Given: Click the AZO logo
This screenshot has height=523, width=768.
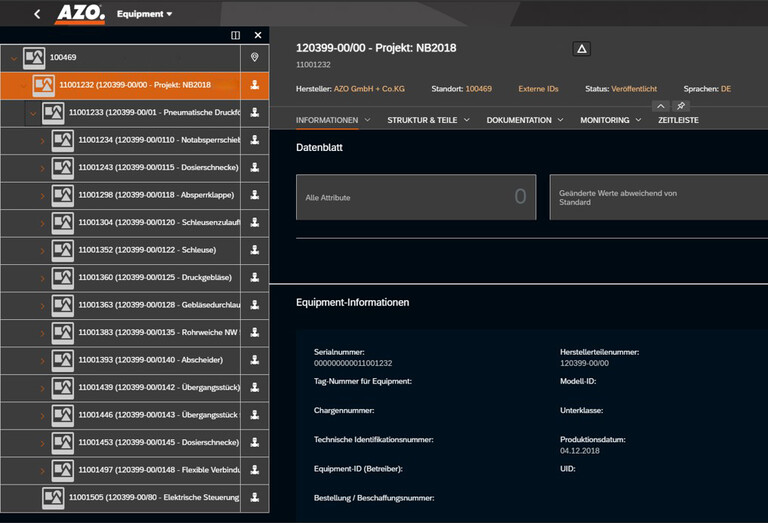Looking at the screenshot, I should (81, 13).
